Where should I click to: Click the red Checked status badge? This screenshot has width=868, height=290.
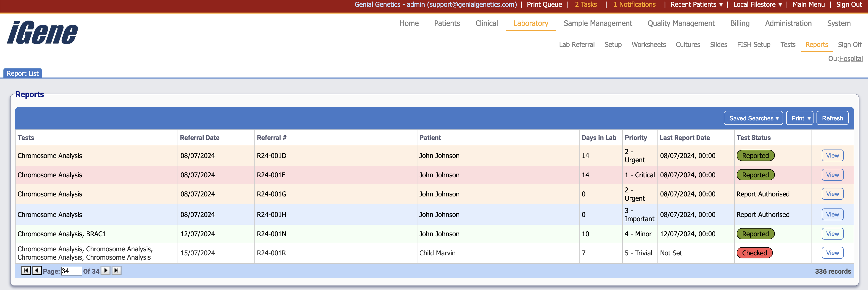pyautogui.click(x=754, y=253)
